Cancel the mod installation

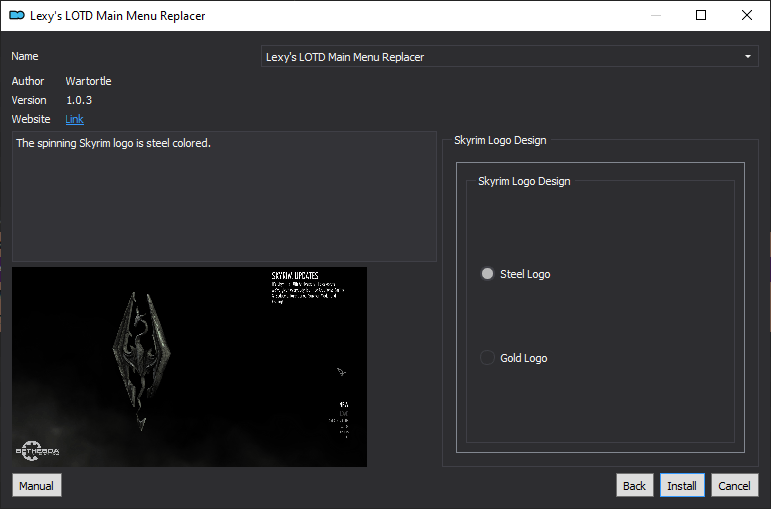click(734, 485)
